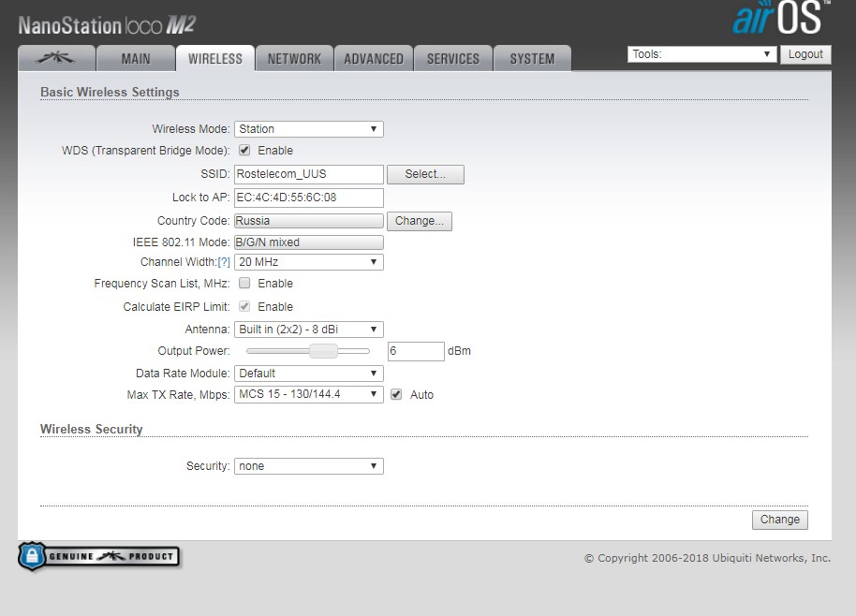
Task: Open the SYSTEM tab
Action: pyautogui.click(x=532, y=58)
